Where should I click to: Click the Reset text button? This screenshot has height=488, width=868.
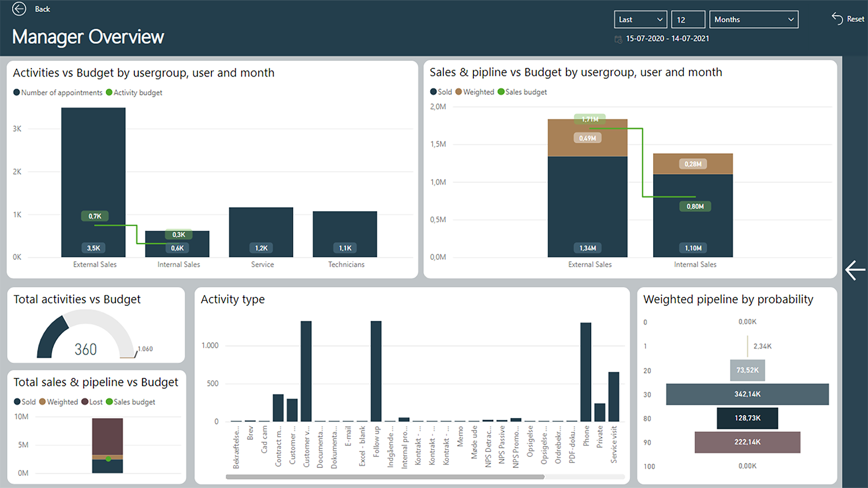point(855,19)
